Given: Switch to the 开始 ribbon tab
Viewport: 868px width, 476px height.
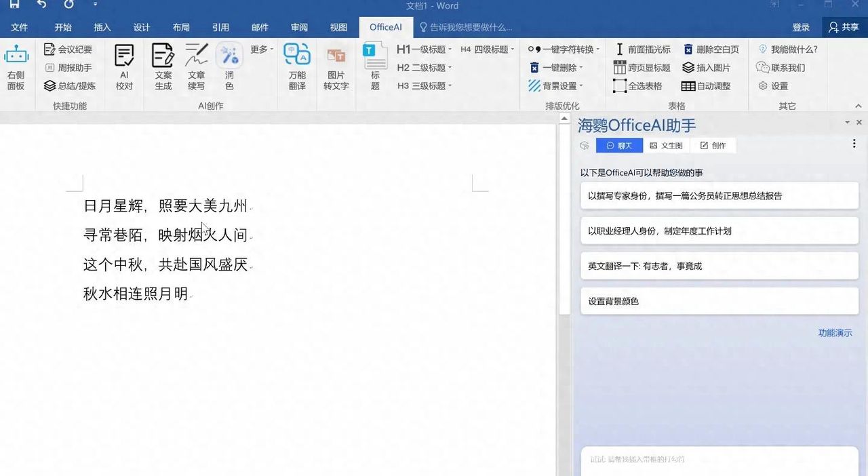Looking at the screenshot, I should 63,27.
